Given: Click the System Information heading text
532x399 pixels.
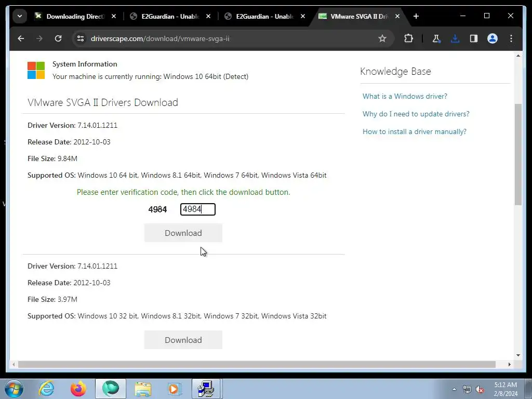Looking at the screenshot, I should pyautogui.click(x=85, y=64).
